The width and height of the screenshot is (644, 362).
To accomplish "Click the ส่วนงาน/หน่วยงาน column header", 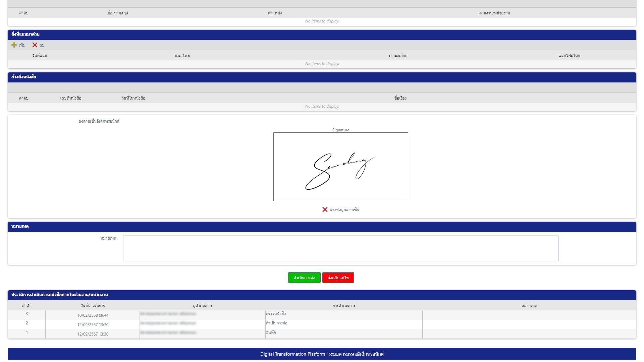I will tap(494, 13).
